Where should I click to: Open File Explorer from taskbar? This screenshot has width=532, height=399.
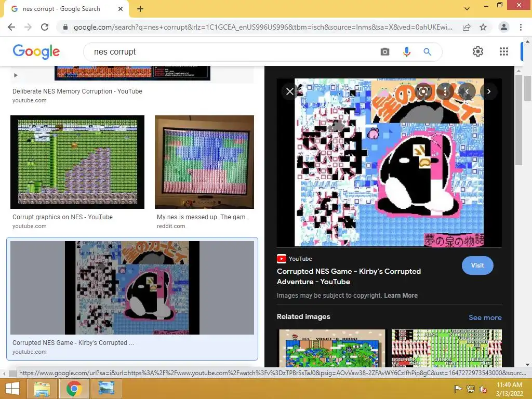(42, 389)
